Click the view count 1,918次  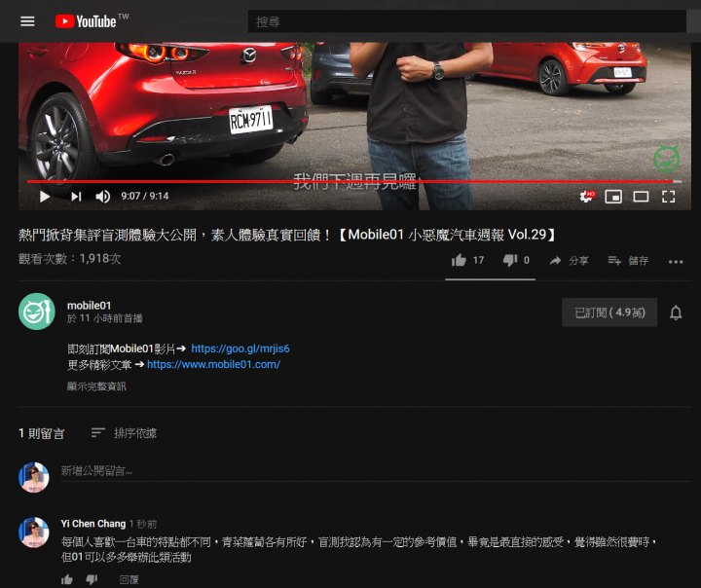click(x=70, y=259)
